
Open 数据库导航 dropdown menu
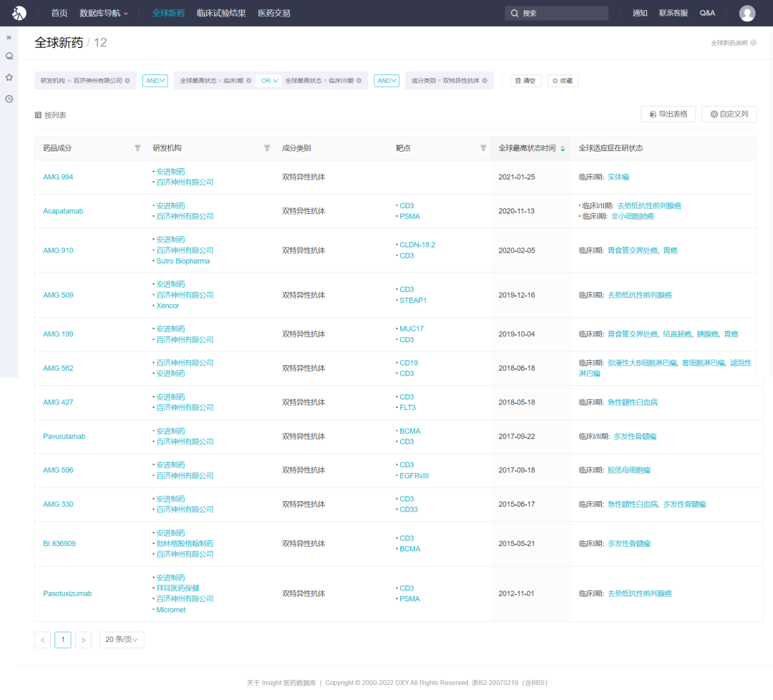[x=104, y=14]
